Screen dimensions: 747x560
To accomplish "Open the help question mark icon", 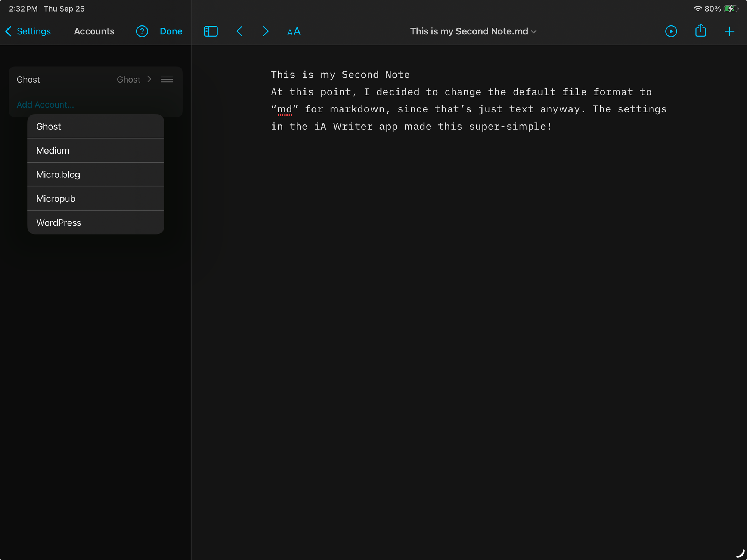I will tap(142, 31).
